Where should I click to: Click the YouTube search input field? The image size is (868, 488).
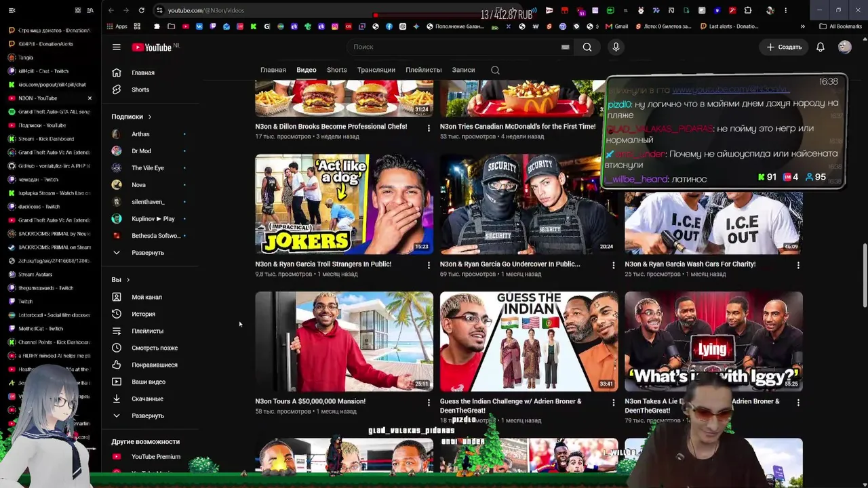coord(461,47)
